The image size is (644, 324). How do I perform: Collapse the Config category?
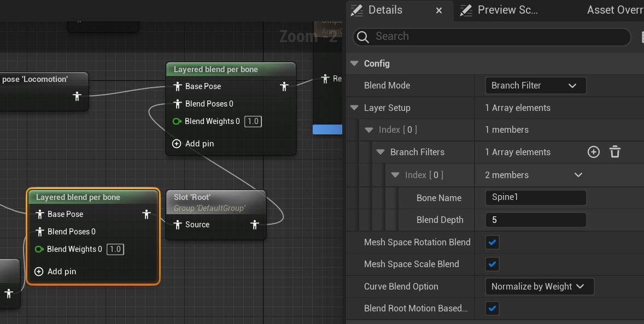[354, 63]
